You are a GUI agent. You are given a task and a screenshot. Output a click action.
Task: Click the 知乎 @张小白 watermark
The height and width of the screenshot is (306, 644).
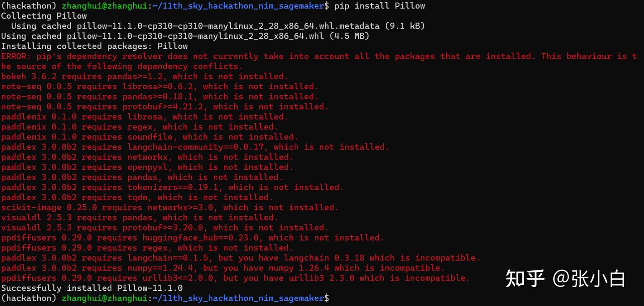click(x=565, y=278)
